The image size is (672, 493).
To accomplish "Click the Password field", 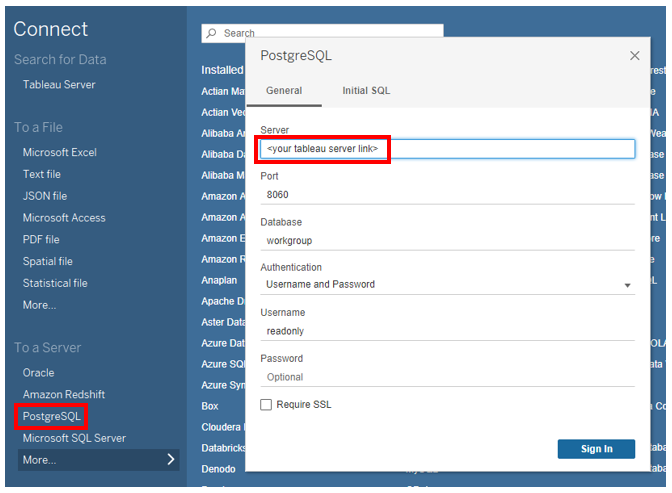I will point(446,377).
